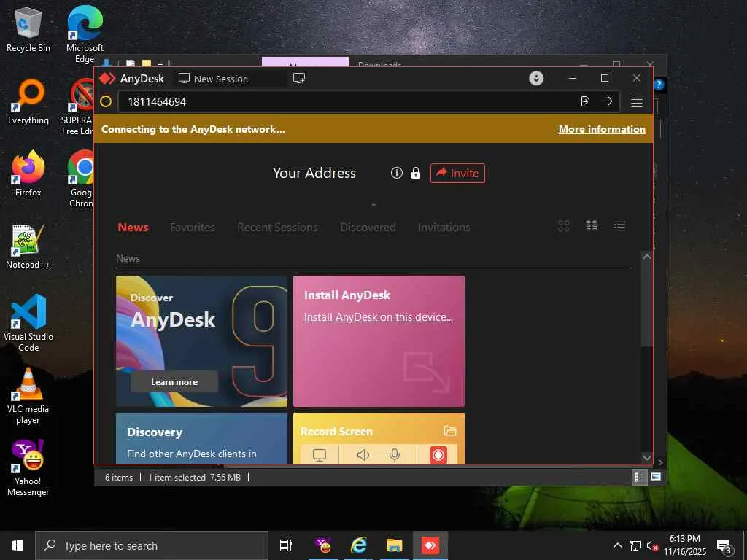Viewport: 747px width, 560px height.
Task: Open the Yahoo! Messenger desktop shortcut
Action: 28,467
